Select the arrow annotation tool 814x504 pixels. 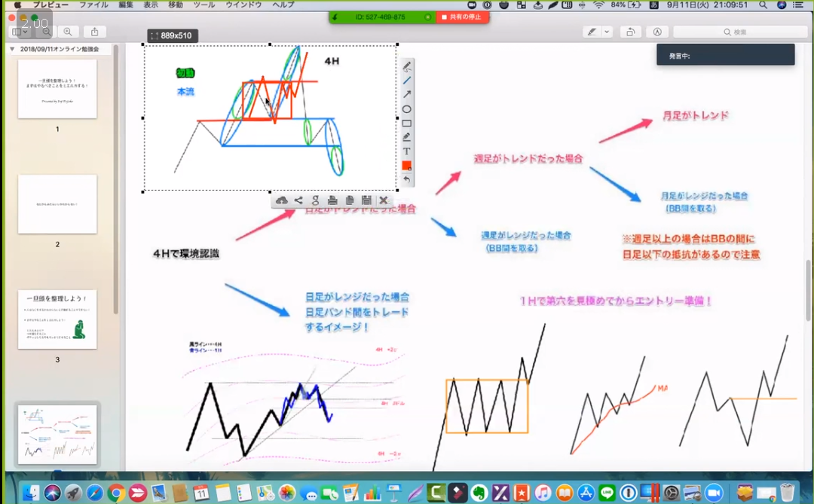(x=407, y=94)
